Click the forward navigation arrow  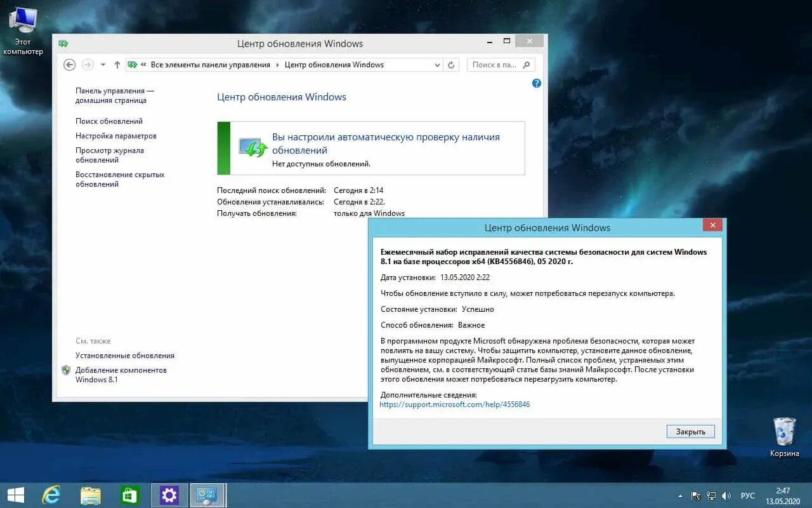(x=88, y=65)
